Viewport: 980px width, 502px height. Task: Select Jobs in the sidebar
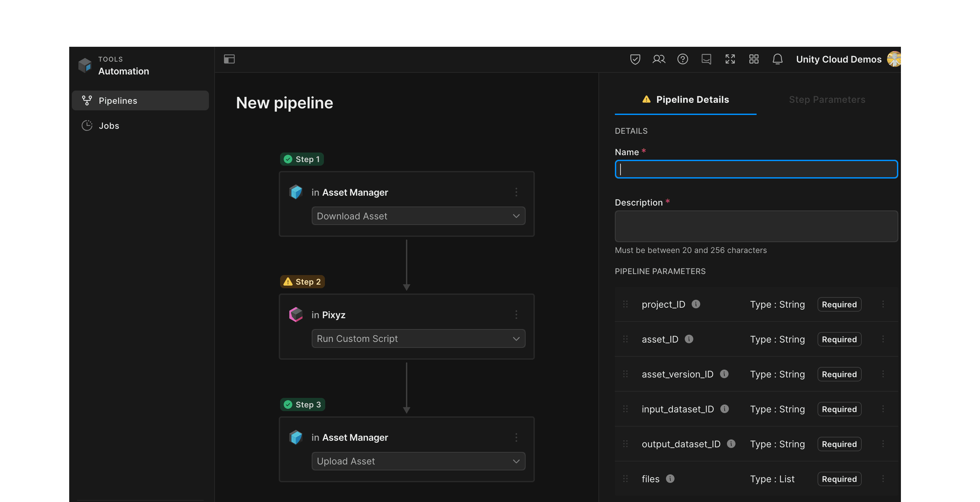point(109,125)
